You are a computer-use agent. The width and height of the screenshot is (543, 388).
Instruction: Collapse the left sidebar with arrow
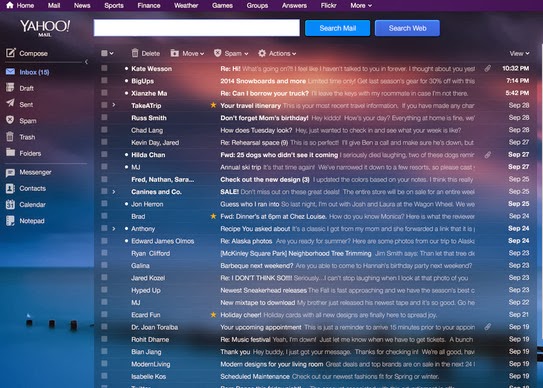[x=86, y=62]
